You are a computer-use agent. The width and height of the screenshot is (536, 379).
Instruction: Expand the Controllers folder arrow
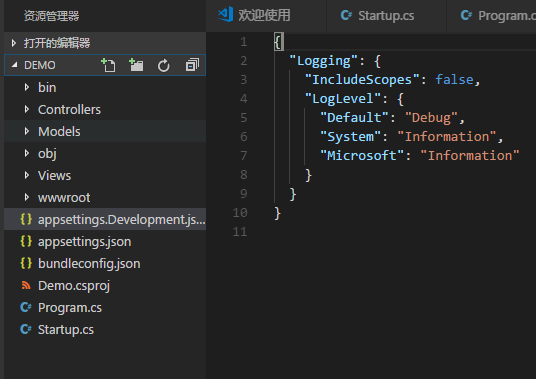(x=27, y=109)
